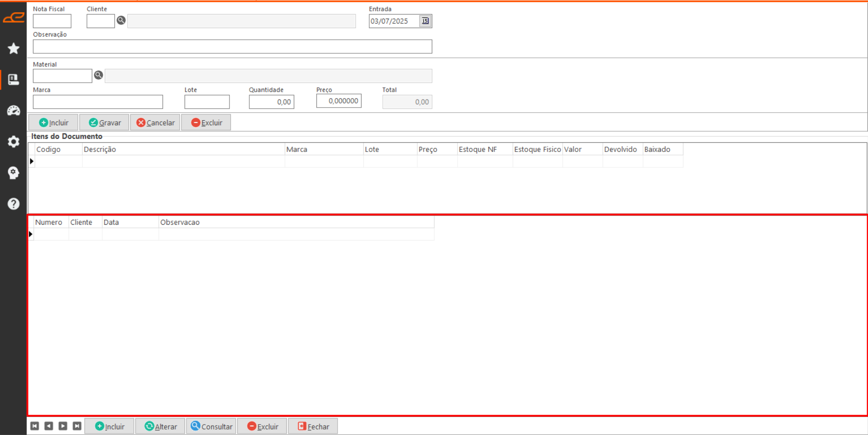Go to next record arrow

click(63, 426)
